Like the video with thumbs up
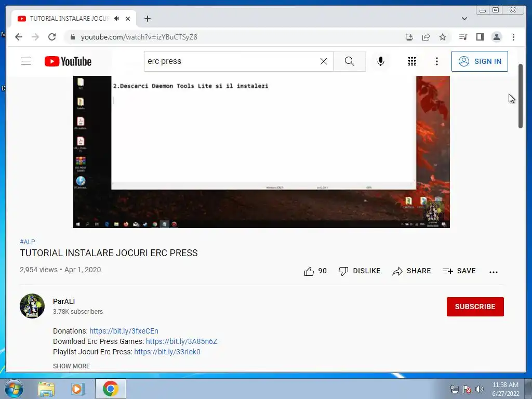The width and height of the screenshot is (532, 399). [x=315, y=271]
